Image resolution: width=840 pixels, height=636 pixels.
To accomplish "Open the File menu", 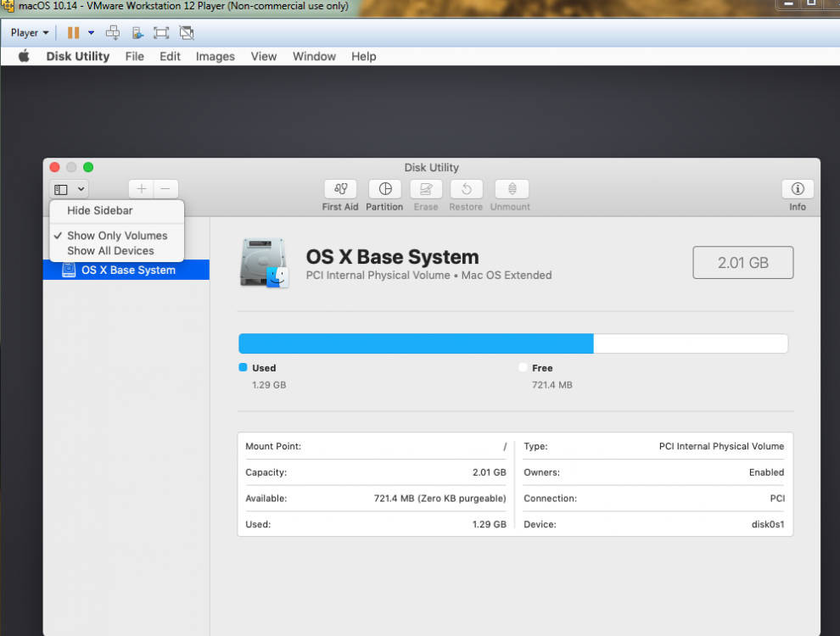I will point(134,56).
